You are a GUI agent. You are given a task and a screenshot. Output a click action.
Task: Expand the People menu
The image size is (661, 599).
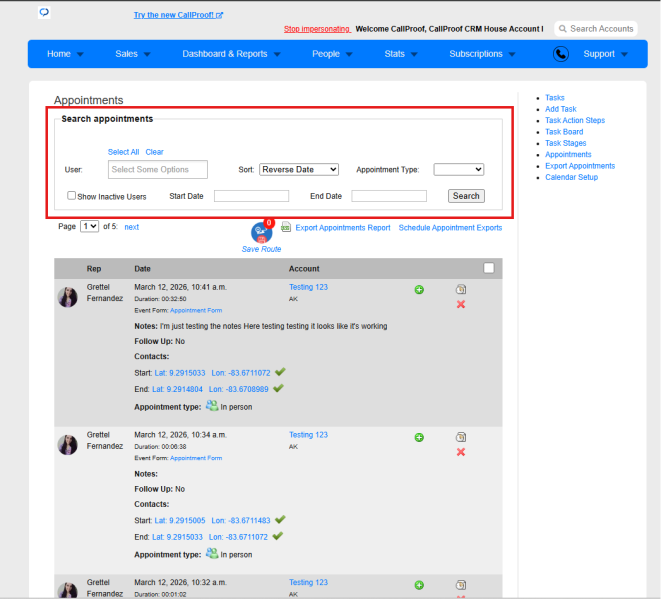332,54
